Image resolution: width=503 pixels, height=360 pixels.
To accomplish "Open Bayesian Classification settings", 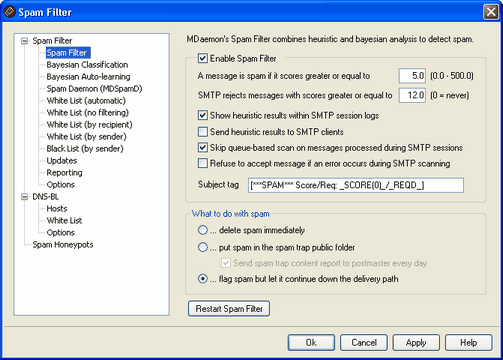I will tap(87, 65).
